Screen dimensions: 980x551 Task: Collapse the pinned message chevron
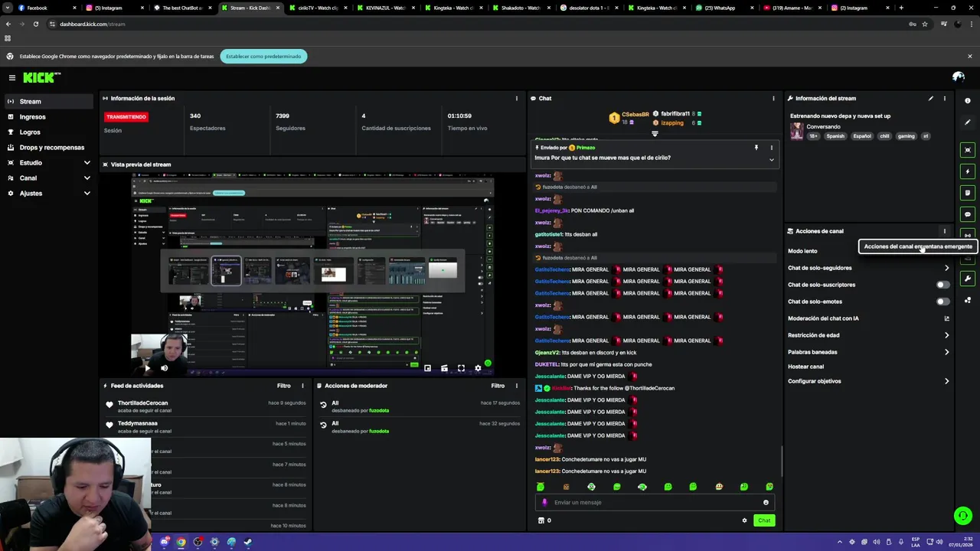click(x=771, y=160)
